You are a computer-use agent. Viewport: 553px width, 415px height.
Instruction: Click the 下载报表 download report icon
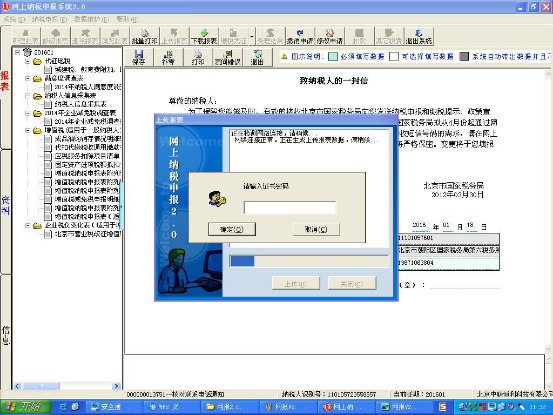[x=204, y=36]
